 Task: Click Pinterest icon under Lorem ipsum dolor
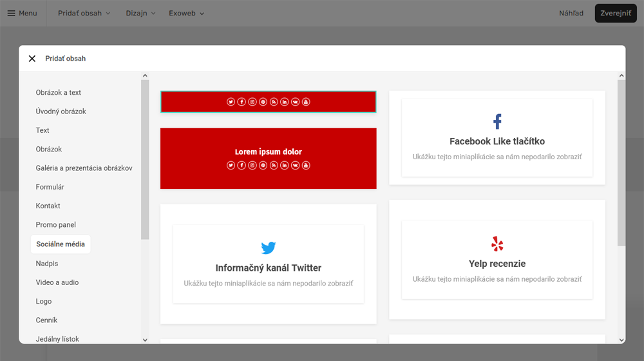coord(263,165)
